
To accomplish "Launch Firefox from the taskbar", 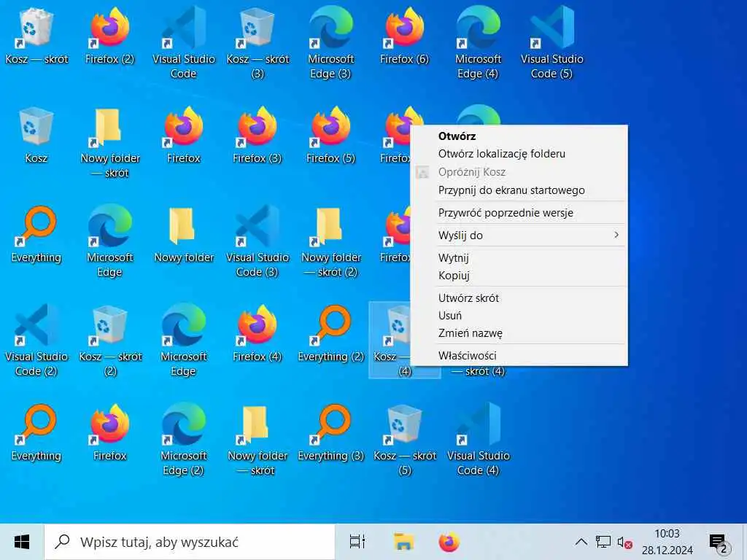I will 449,542.
